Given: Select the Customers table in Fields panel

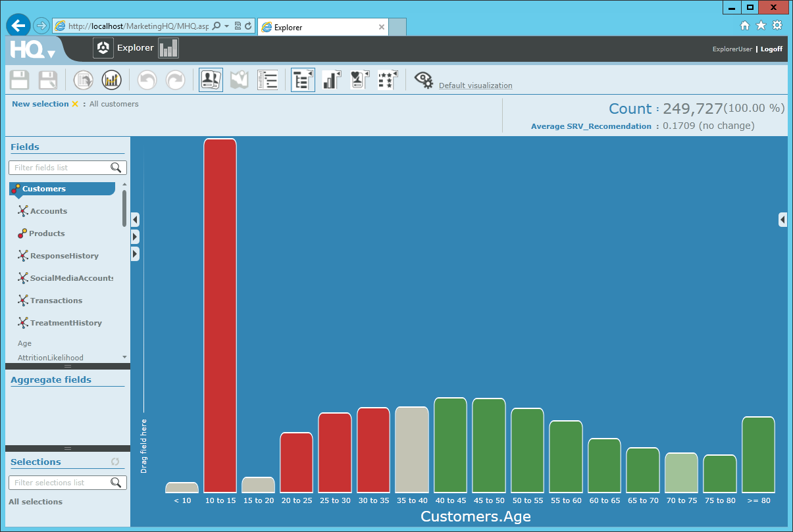Looking at the screenshot, I should pos(58,189).
